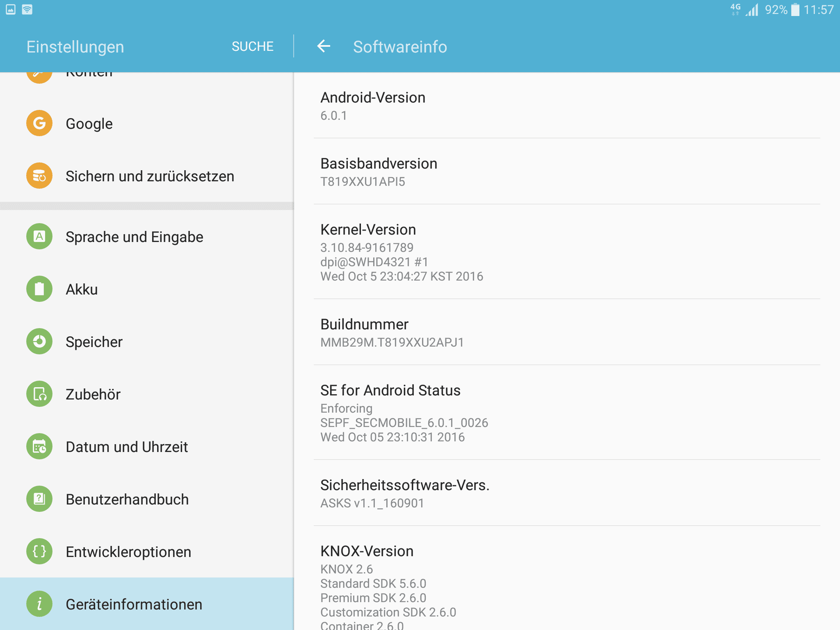Tap the green Akku battery icon
Screen dimensions: 840x630
click(39, 289)
